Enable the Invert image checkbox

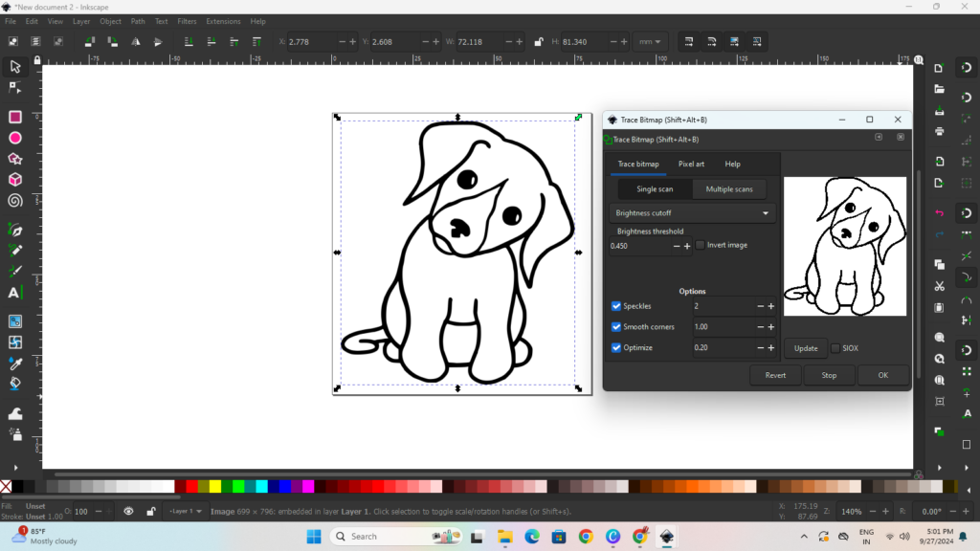701,246
